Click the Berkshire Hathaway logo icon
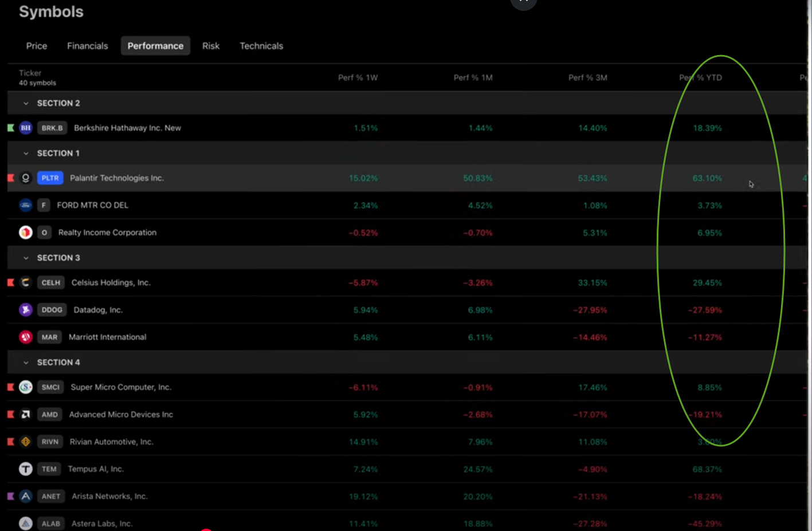The height and width of the screenshot is (531, 812). point(25,128)
